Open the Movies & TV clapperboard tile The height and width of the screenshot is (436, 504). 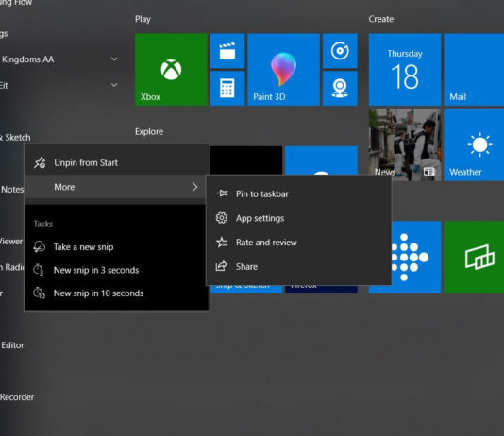pos(227,51)
